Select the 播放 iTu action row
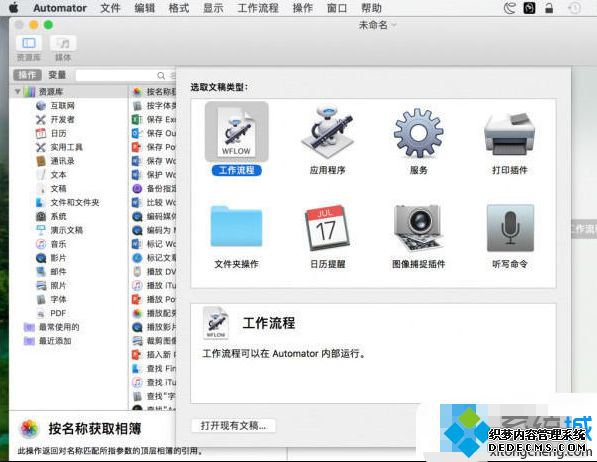Image resolution: width=597 pixels, height=462 pixels. click(153, 285)
